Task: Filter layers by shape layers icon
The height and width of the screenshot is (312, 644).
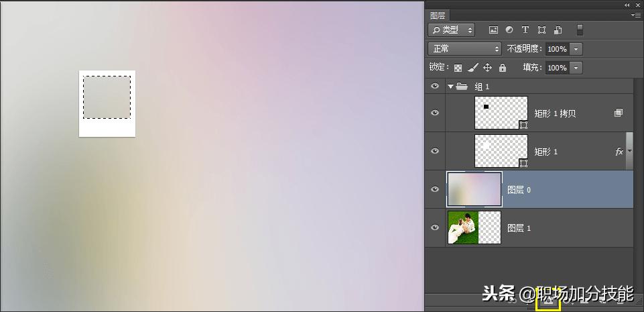Action: [x=541, y=30]
